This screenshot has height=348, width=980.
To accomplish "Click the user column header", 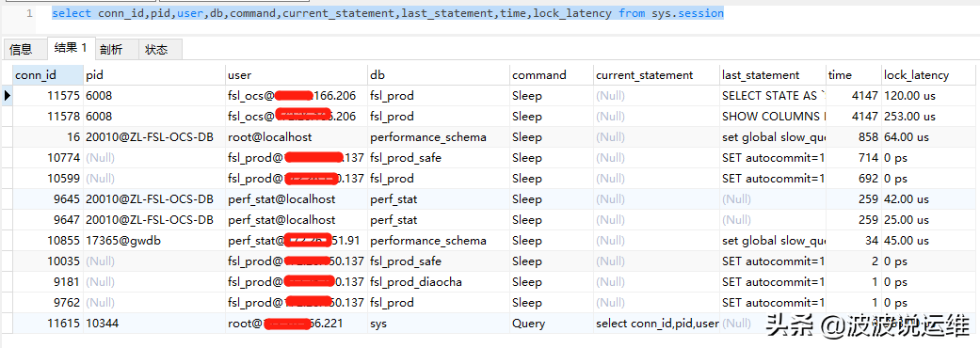I will coord(297,75).
